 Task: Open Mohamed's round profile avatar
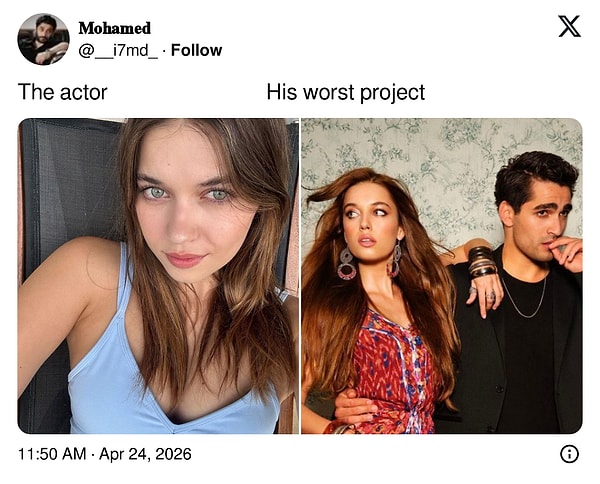43,39
